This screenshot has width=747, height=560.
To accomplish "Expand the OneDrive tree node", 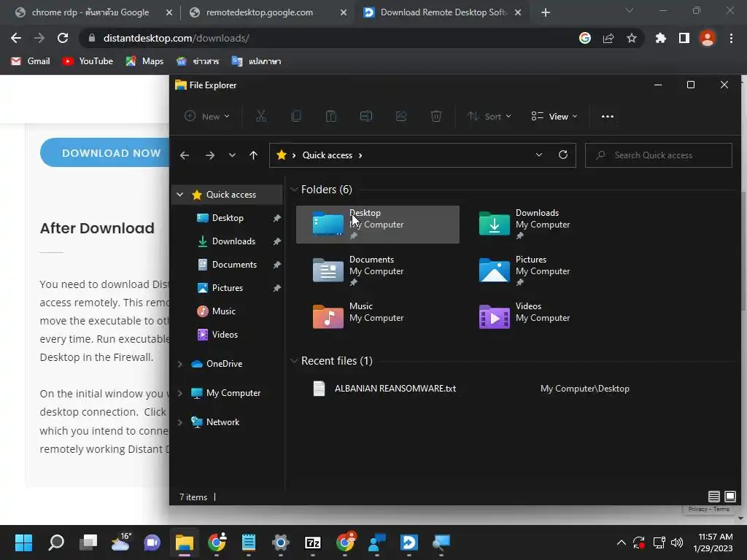I will point(179,364).
